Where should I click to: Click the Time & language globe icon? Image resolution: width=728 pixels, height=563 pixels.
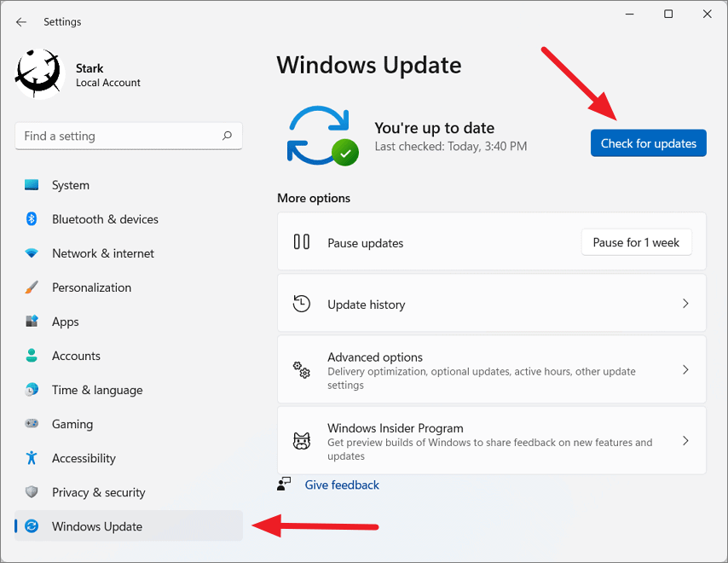(32, 389)
